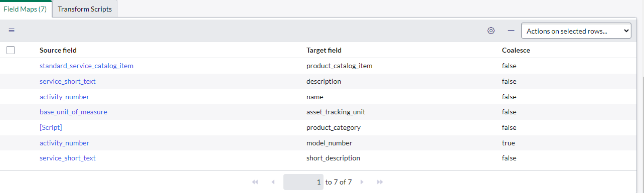Switch to the Field Maps (7) tab
The height and width of the screenshot is (193, 644).
click(26, 9)
